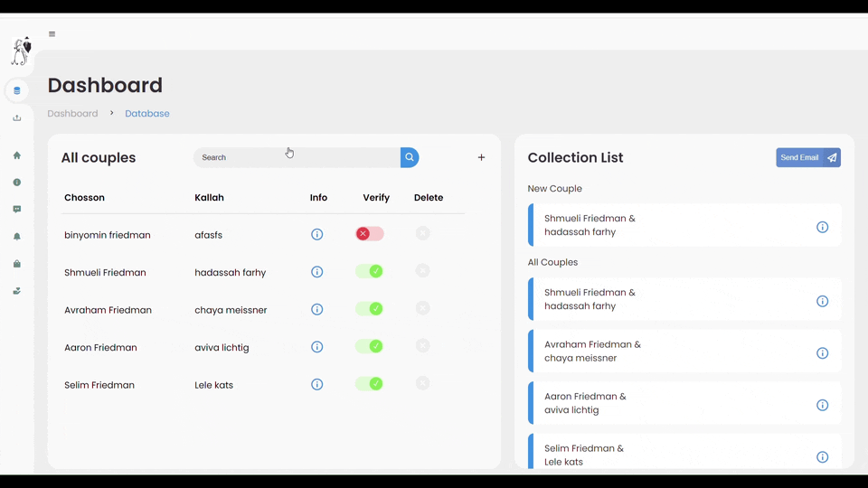Delete the Avraham Friedman couple

pyautogui.click(x=423, y=309)
